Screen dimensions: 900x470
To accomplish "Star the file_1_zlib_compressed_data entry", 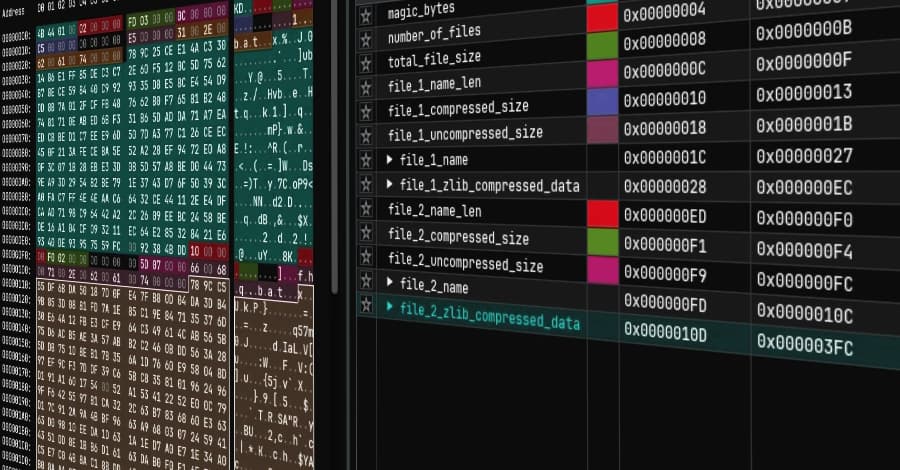I will point(366,185).
